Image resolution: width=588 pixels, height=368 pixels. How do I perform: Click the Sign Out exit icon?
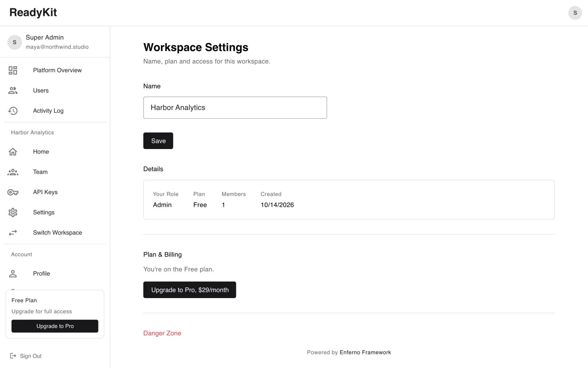pyautogui.click(x=13, y=356)
